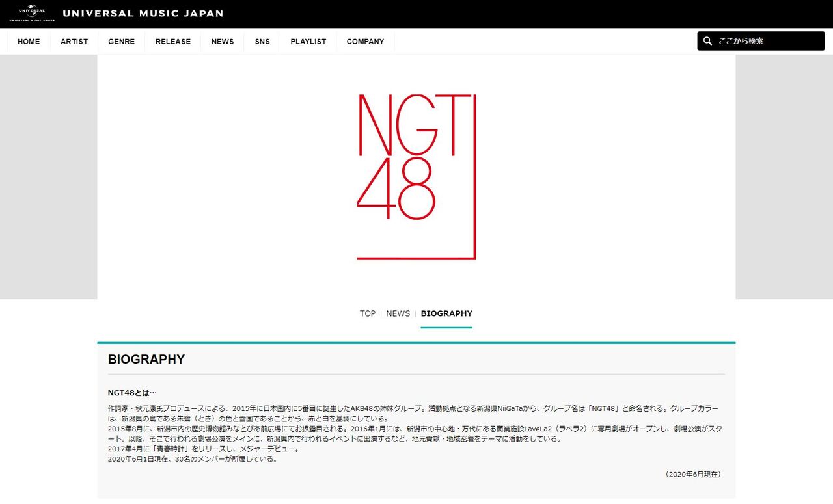Switch to the artist TOP tab
This screenshot has height=504, width=833.
368,313
